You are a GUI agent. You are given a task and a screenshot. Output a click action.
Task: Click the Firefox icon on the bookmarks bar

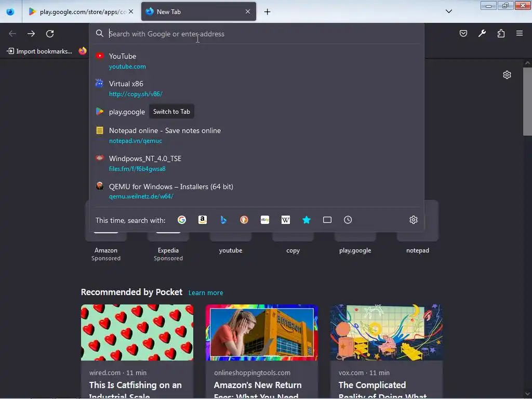click(83, 51)
